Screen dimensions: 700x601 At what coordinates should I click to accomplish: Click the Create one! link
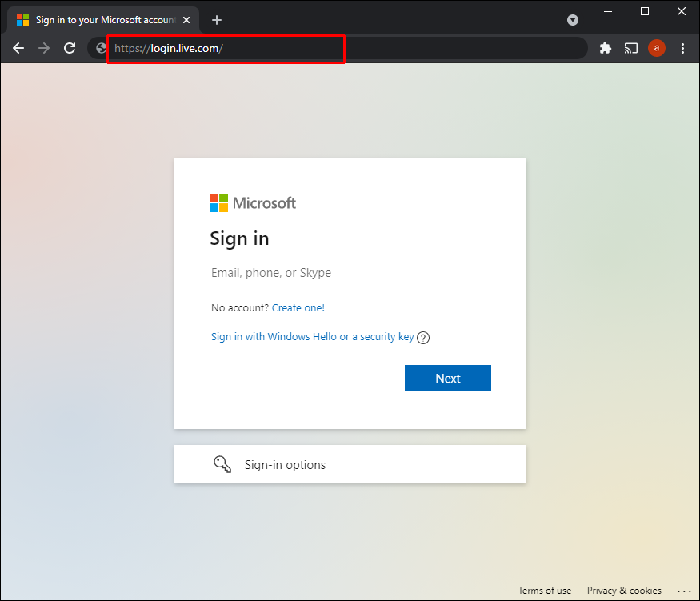[298, 307]
